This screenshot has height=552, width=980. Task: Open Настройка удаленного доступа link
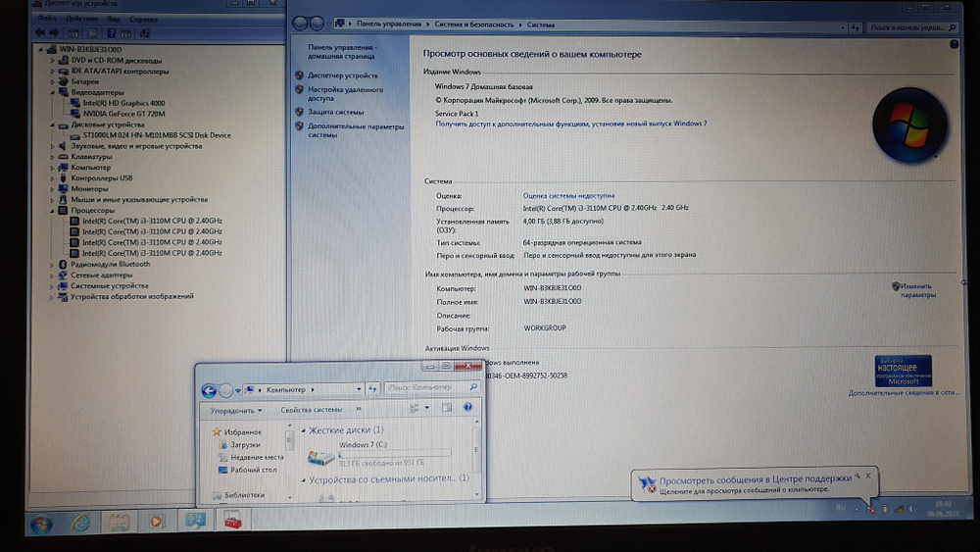[x=345, y=94]
